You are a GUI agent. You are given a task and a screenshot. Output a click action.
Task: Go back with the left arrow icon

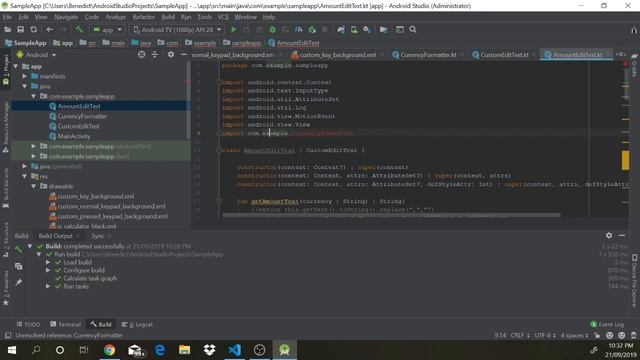point(49,29)
